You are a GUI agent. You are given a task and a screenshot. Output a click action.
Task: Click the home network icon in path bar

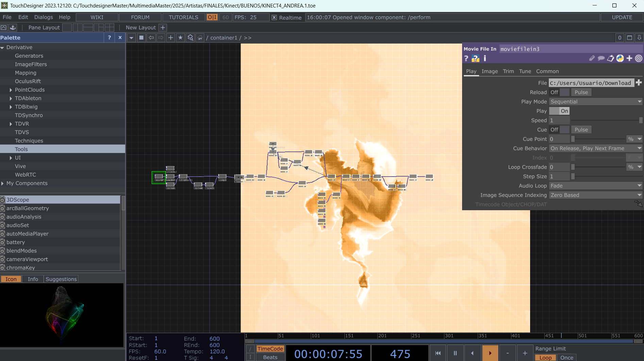tap(200, 38)
